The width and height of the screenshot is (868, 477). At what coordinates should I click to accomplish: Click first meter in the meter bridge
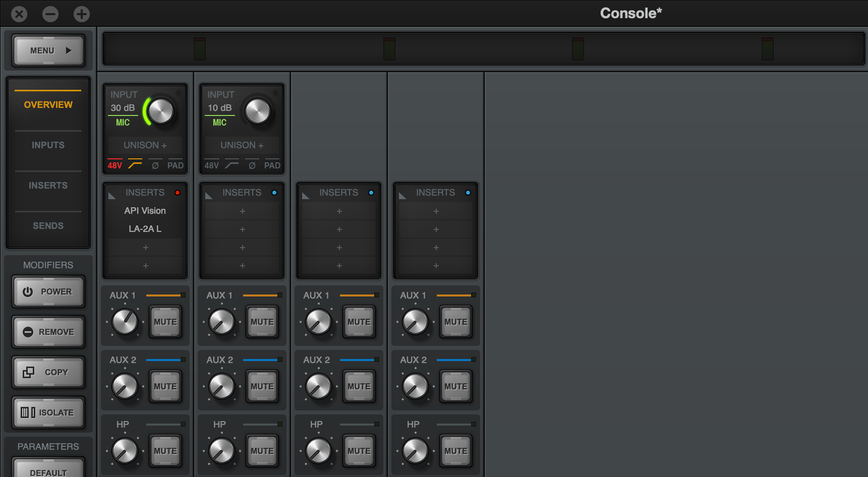coord(200,49)
